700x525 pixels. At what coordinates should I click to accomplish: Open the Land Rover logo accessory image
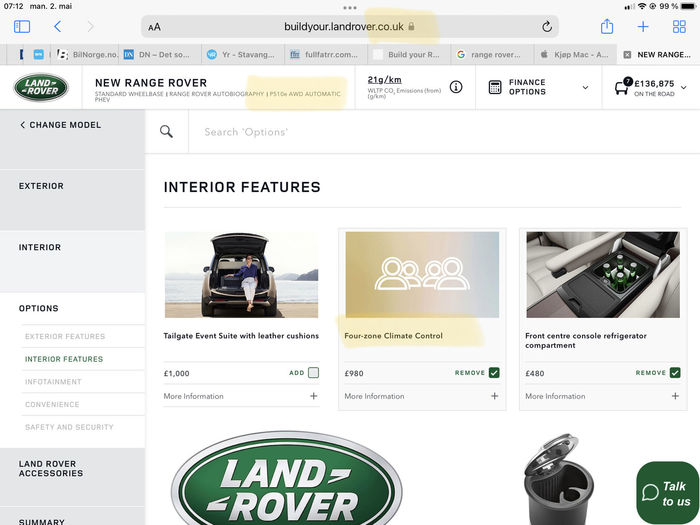[287, 478]
